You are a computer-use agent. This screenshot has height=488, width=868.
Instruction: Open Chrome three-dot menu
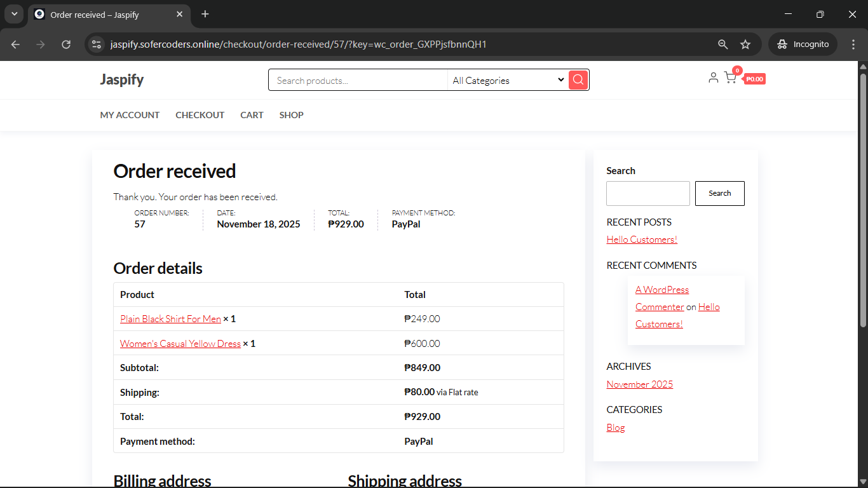pos(853,44)
